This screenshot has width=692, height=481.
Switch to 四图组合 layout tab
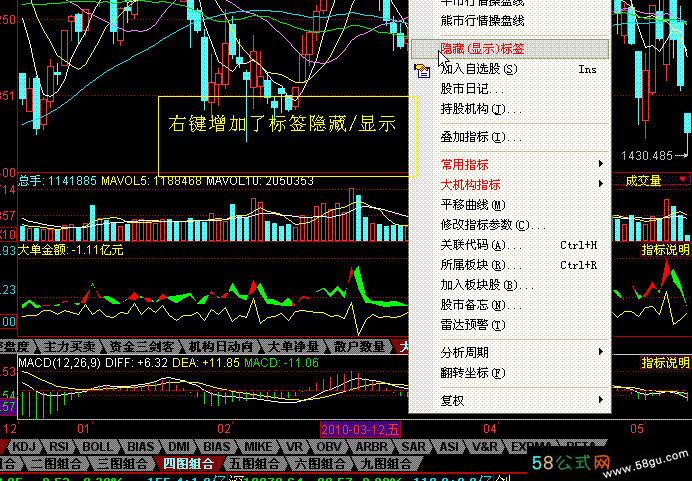click(x=188, y=464)
